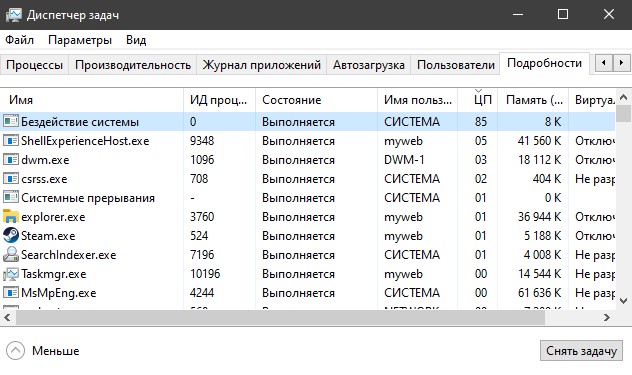Select the dwm.exe process name
Screen dimensions: 632x375
[45, 160]
